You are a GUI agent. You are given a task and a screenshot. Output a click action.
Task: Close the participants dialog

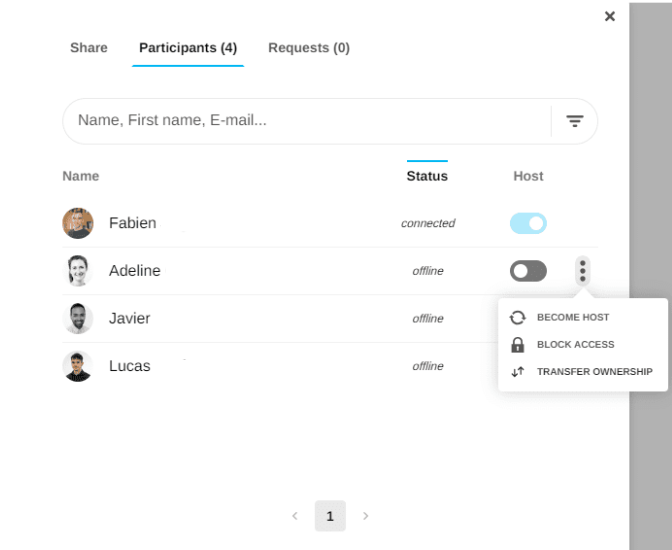[610, 16]
